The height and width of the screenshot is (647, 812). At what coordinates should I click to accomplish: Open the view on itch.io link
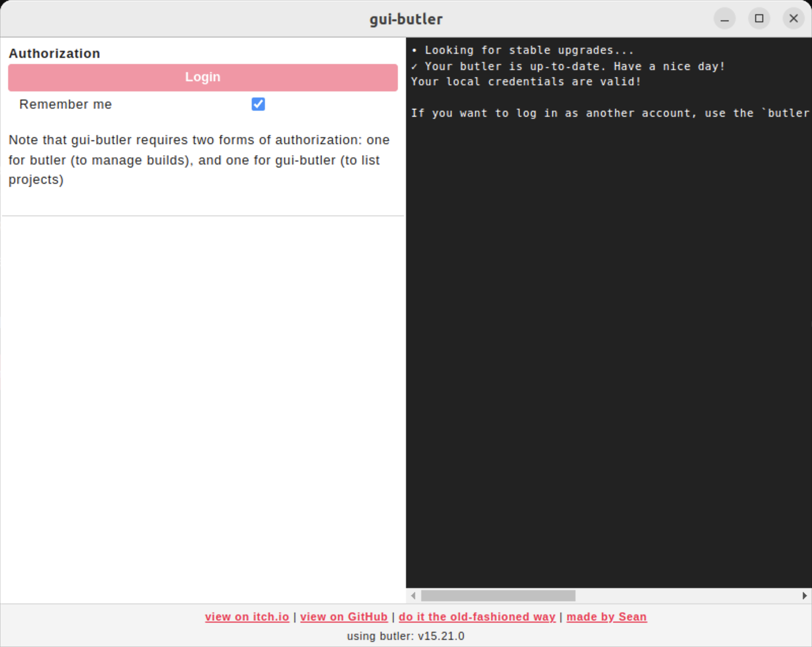pyautogui.click(x=247, y=617)
